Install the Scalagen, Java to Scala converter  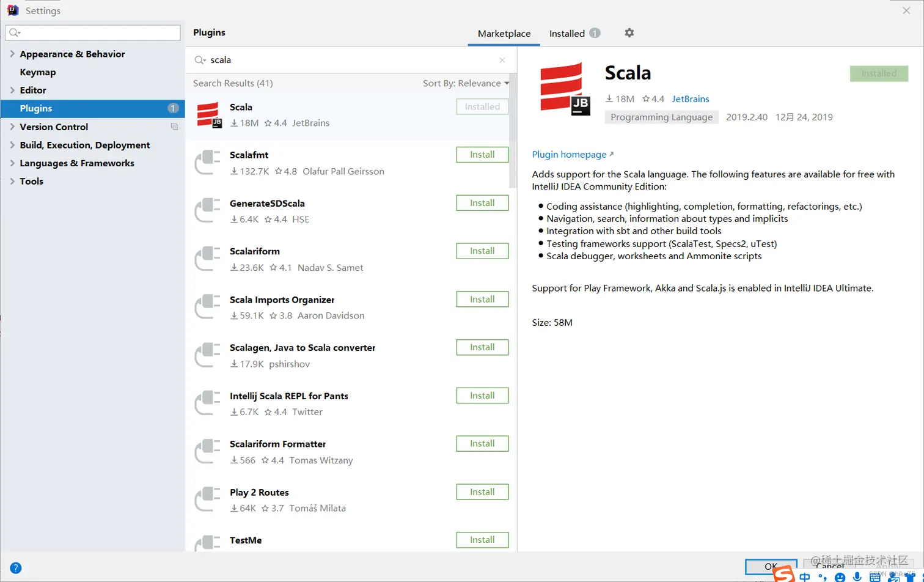click(482, 347)
